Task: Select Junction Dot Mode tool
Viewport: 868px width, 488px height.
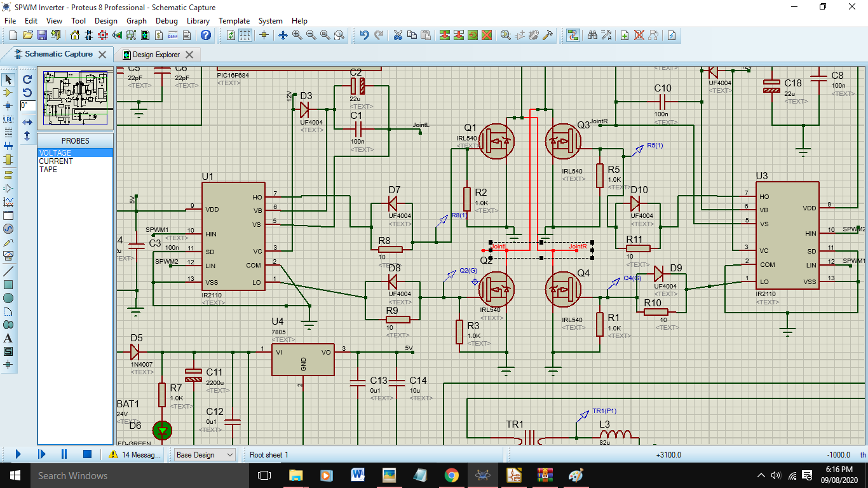Action: [x=8, y=105]
